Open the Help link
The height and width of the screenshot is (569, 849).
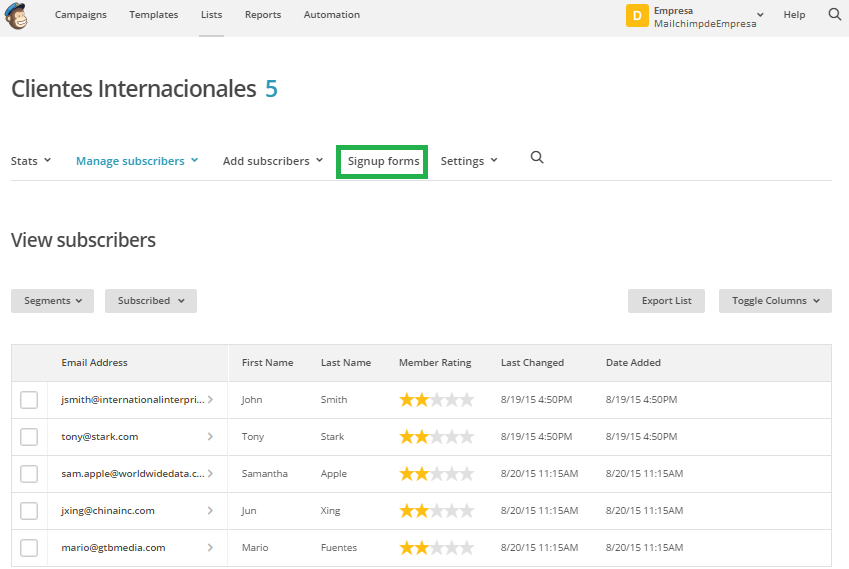point(794,15)
